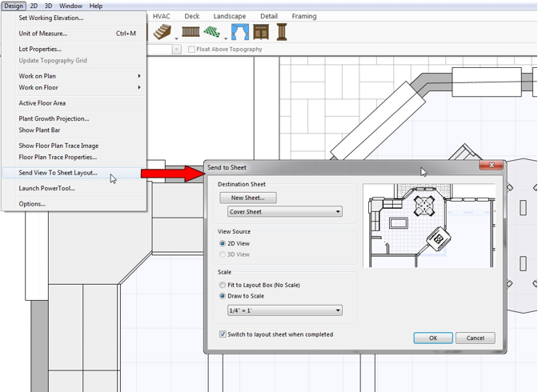The image size is (538, 392).
Task: Choose Launch PowerTool menu entry
Action: click(x=74, y=188)
